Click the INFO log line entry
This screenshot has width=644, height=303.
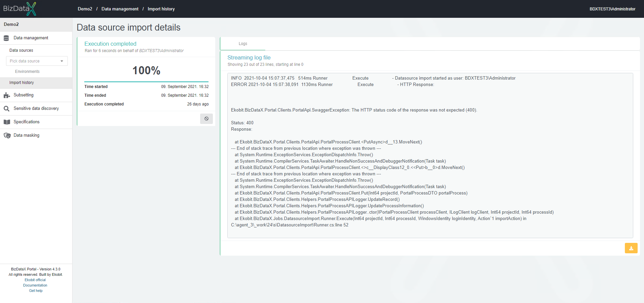373,78
